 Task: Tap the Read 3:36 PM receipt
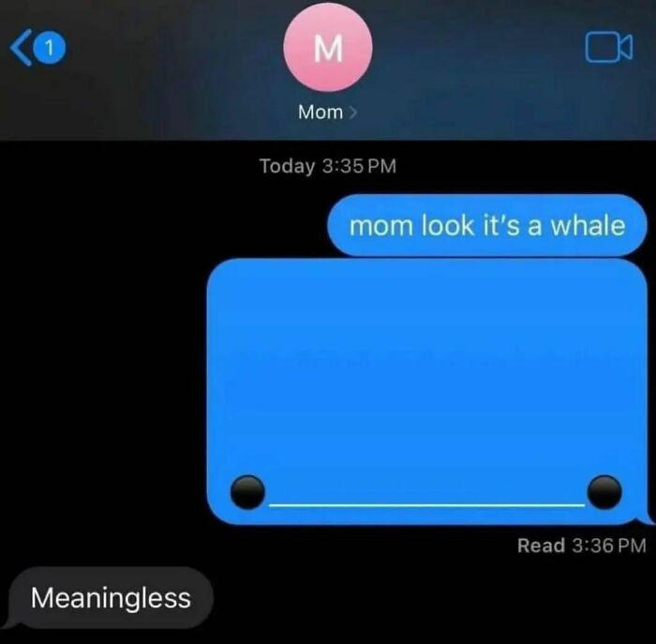(x=582, y=546)
